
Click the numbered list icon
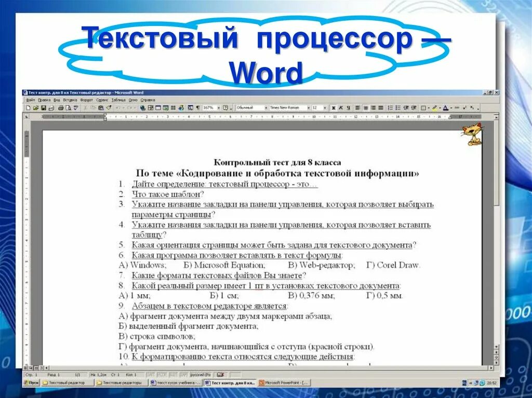[390, 108]
